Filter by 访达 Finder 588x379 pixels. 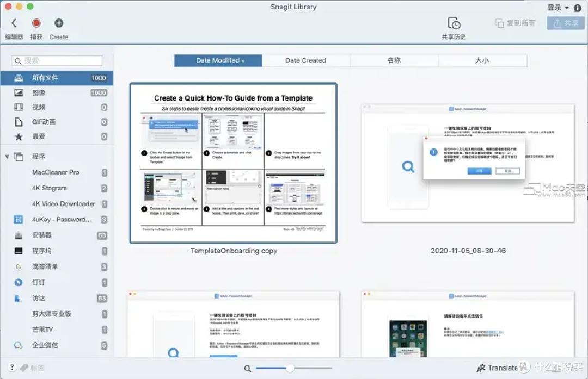pyautogui.click(x=57, y=298)
